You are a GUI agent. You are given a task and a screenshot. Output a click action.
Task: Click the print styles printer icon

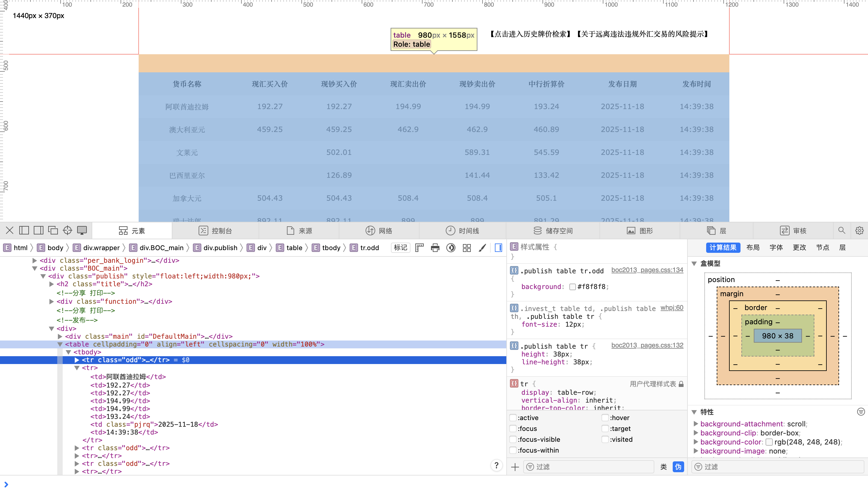tap(435, 248)
